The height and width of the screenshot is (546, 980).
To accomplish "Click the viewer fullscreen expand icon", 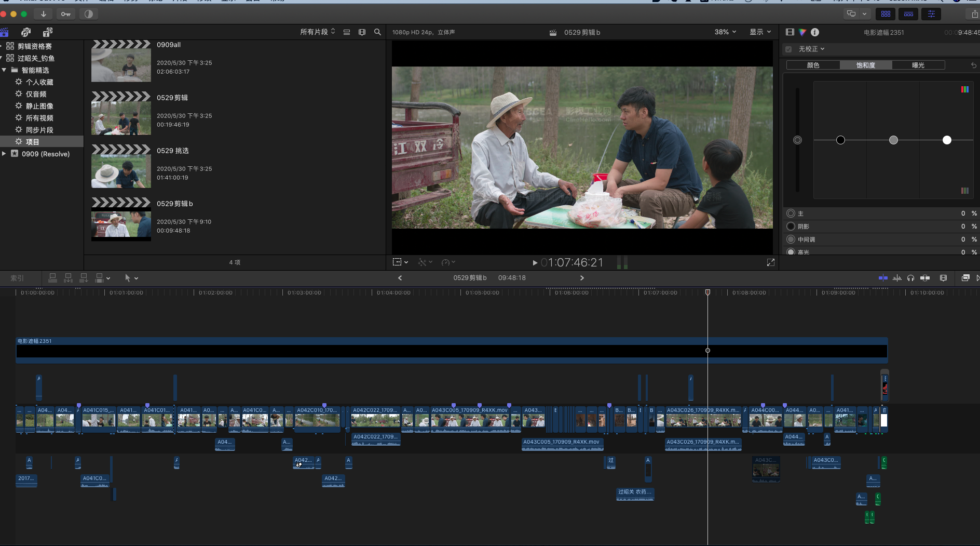I will click(x=770, y=262).
